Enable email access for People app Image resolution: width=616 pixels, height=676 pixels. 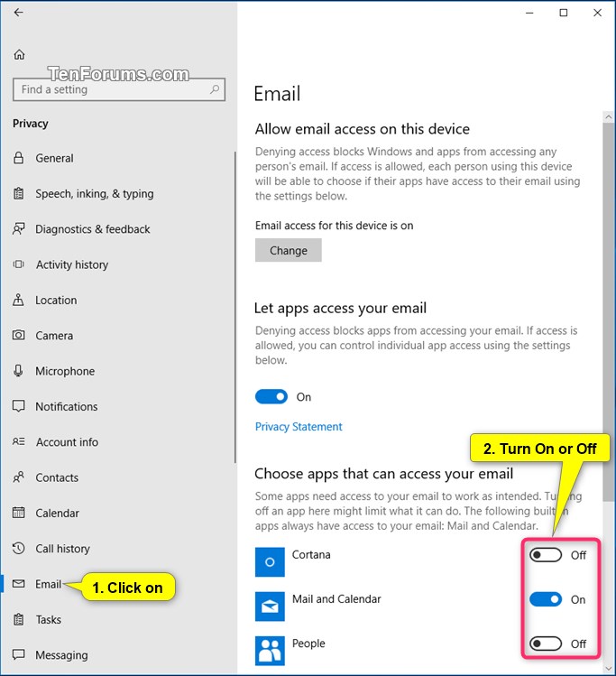pyautogui.click(x=546, y=644)
